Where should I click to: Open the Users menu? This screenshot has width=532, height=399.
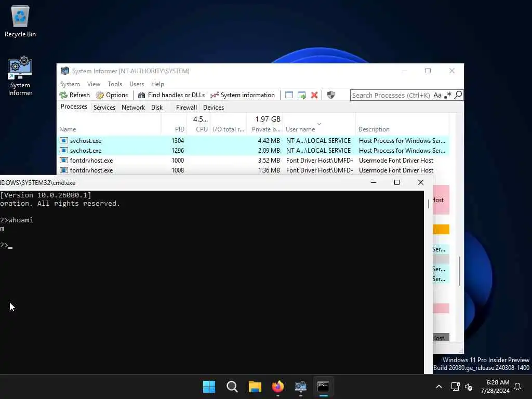coord(137,84)
